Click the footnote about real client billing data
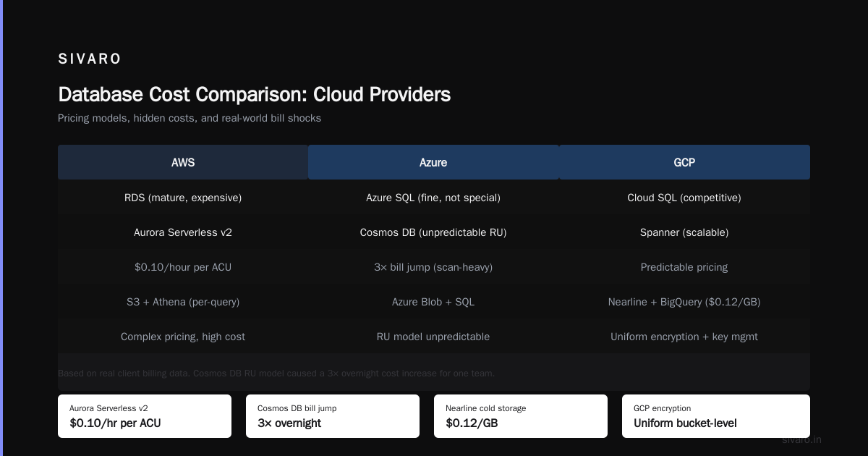The height and width of the screenshot is (456, 868). [x=276, y=373]
